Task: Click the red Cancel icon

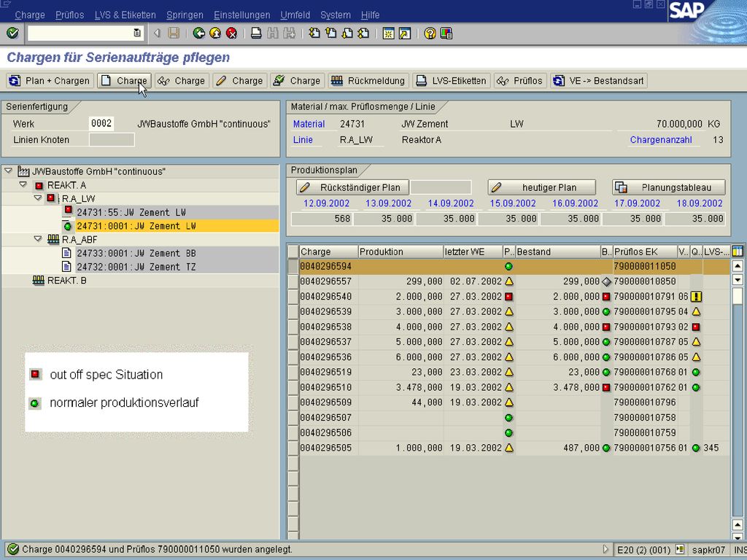Action: tap(231, 34)
